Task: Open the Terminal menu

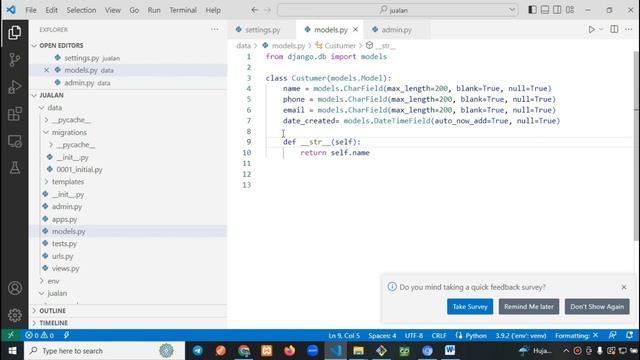Action: [183, 10]
